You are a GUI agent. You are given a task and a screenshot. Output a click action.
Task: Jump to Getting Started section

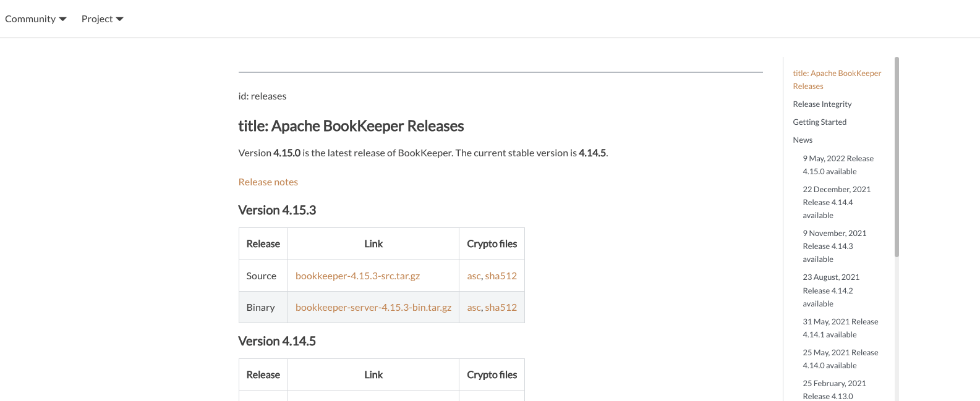(x=820, y=122)
